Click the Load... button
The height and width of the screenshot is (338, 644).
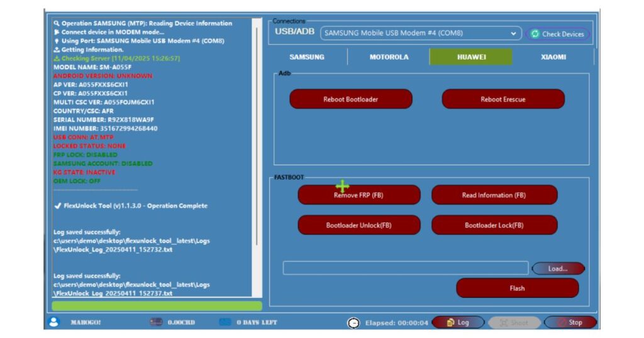tap(558, 269)
